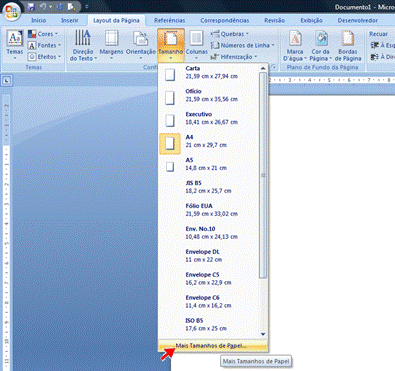Select Envelope DL size
395x371 pixels.
209,256
